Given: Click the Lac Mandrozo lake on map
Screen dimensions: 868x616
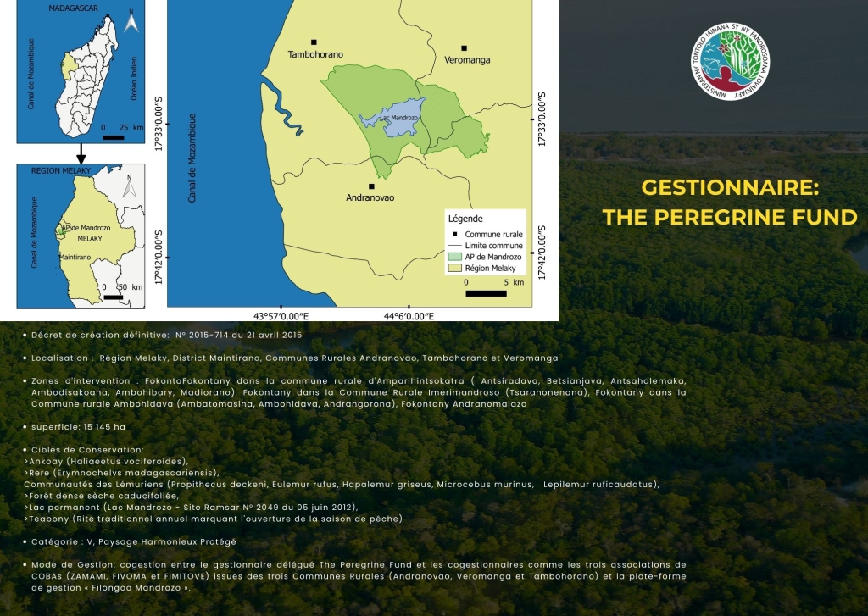Looking at the screenshot, I should click(x=394, y=119).
